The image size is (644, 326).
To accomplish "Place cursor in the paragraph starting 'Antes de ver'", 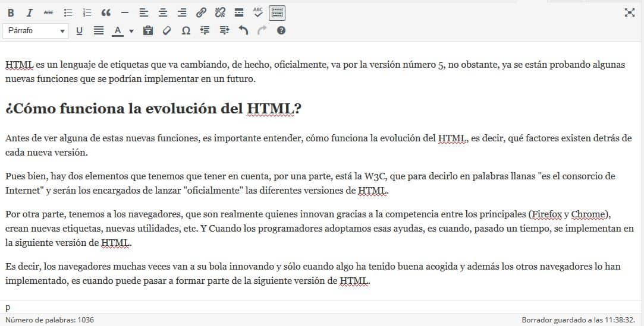I will [x=318, y=145].
